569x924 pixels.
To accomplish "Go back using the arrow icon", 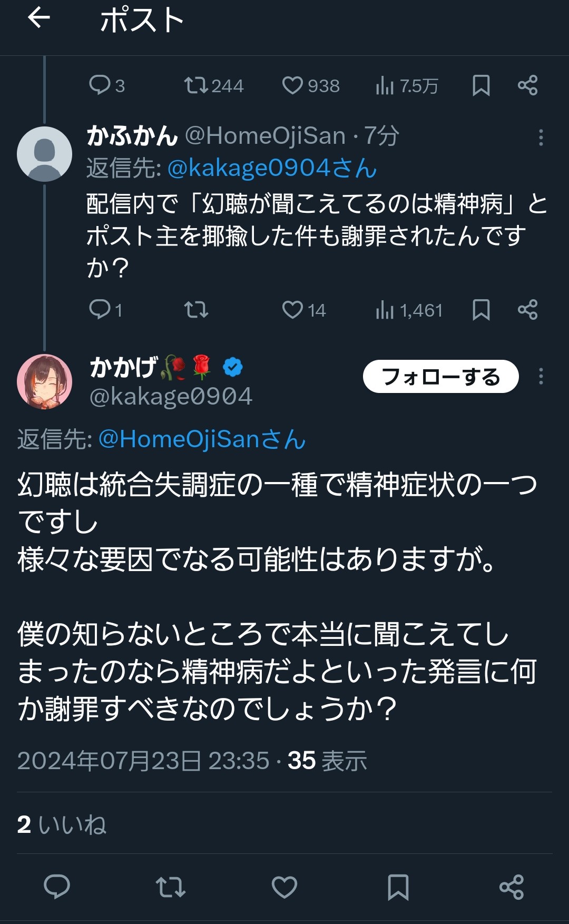I will coord(39,18).
